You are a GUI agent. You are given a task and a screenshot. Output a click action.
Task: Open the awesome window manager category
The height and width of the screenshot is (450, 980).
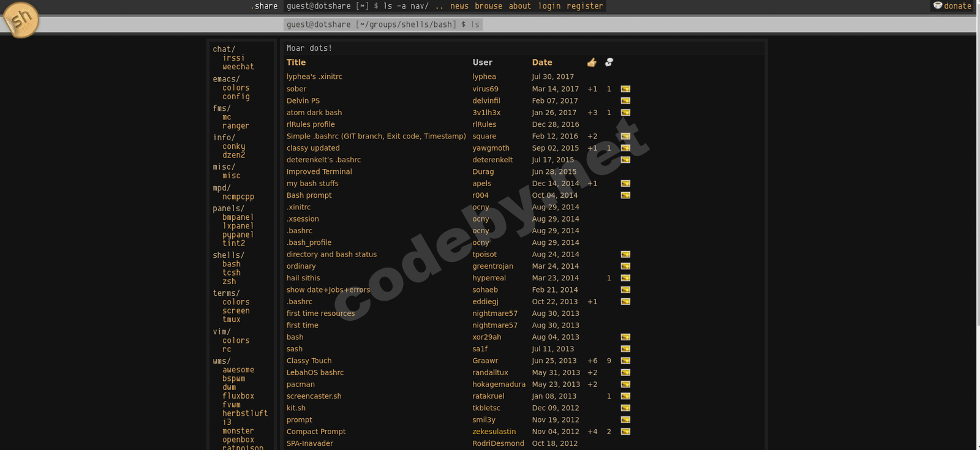coord(238,370)
